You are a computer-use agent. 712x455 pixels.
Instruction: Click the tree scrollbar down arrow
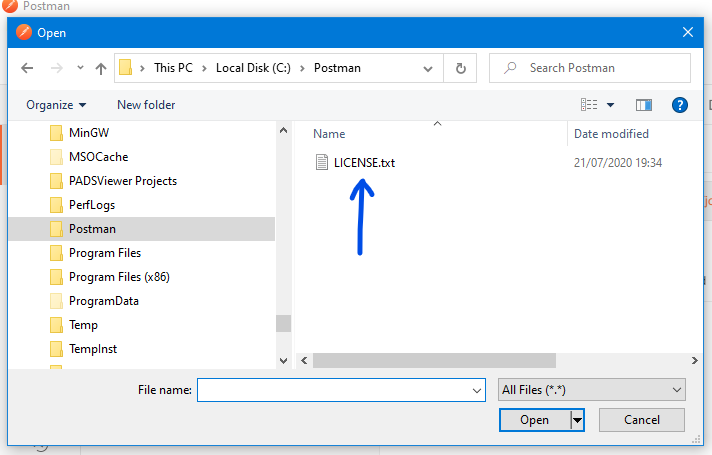point(283,361)
